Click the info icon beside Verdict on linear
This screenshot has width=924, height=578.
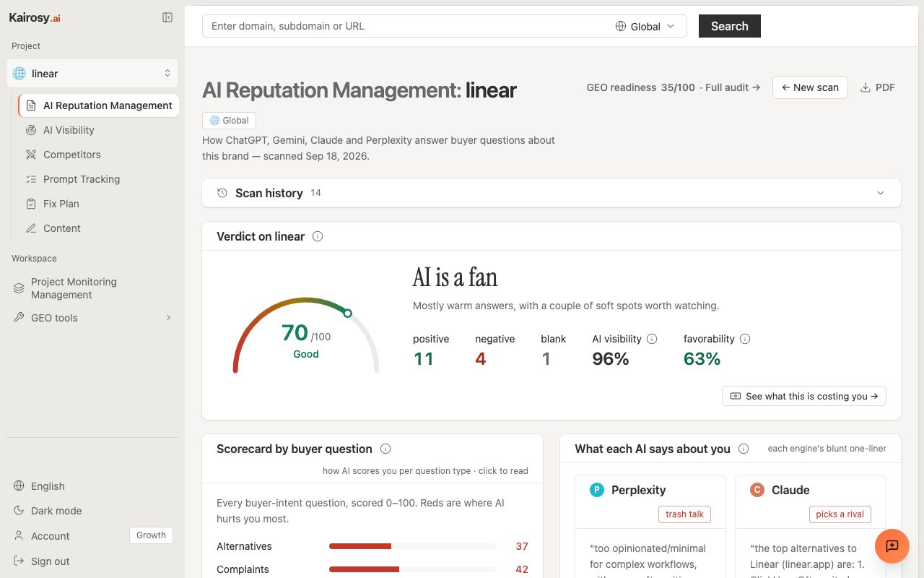click(x=318, y=236)
